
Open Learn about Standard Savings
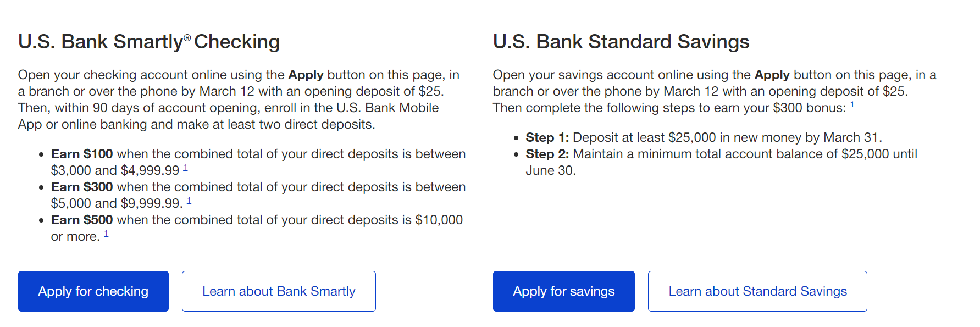[x=757, y=291]
